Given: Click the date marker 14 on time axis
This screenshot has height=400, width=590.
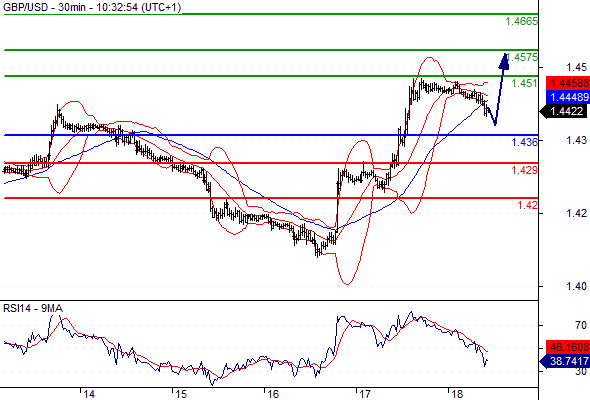Looking at the screenshot, I should click(x=89, y=394).
